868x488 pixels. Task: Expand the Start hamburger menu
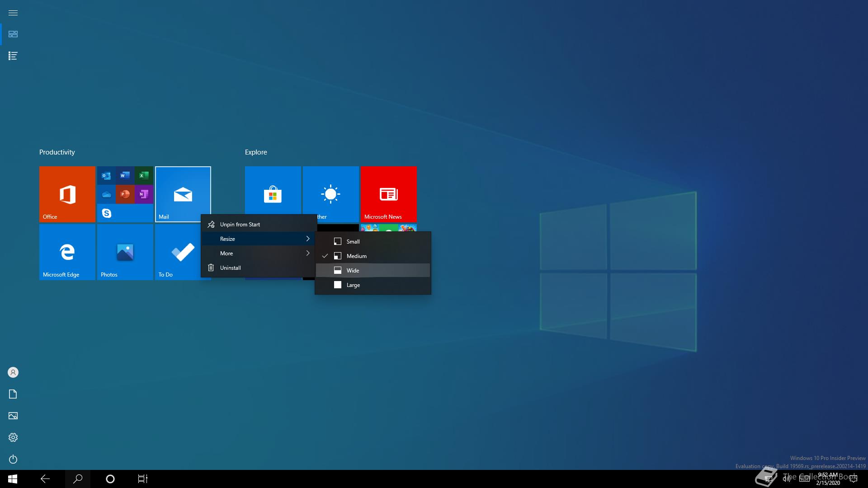tap(13, 13)
